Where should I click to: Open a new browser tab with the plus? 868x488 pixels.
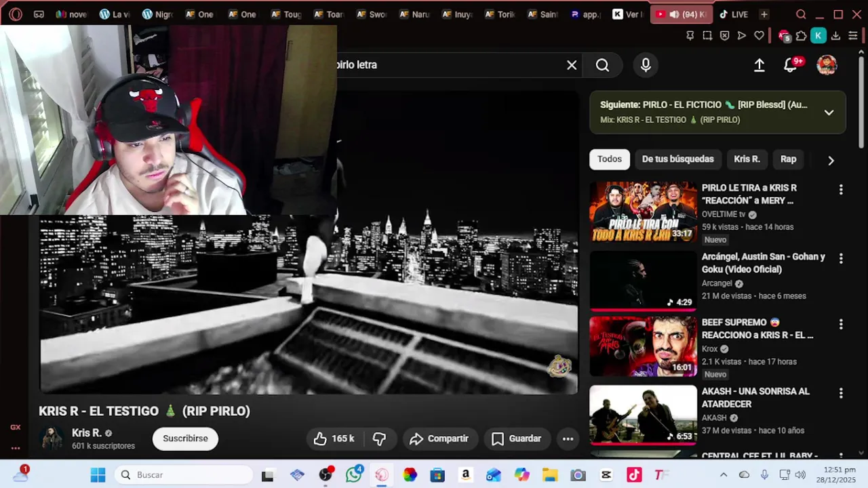pos(764,14)
